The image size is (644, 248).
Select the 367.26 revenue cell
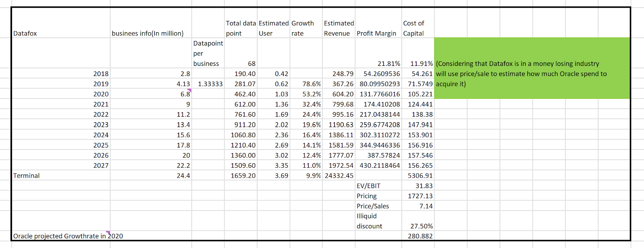pyautogui.click(x=339, y=84)
